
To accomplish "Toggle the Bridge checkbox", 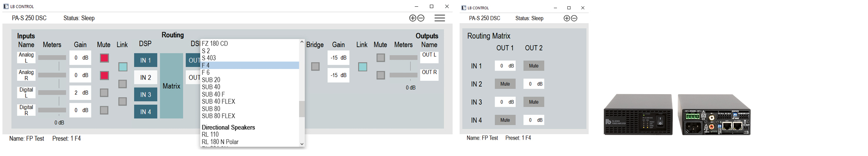I will tap(315, 66).
